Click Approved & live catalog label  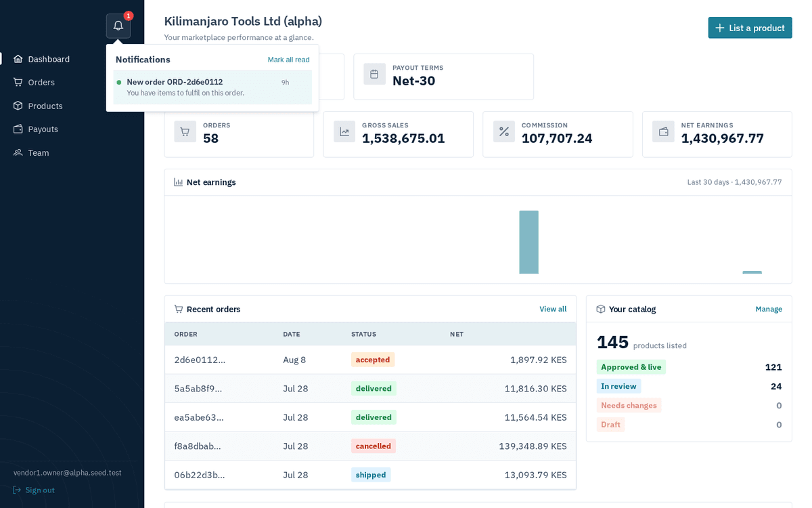click(x=631, y=367)
